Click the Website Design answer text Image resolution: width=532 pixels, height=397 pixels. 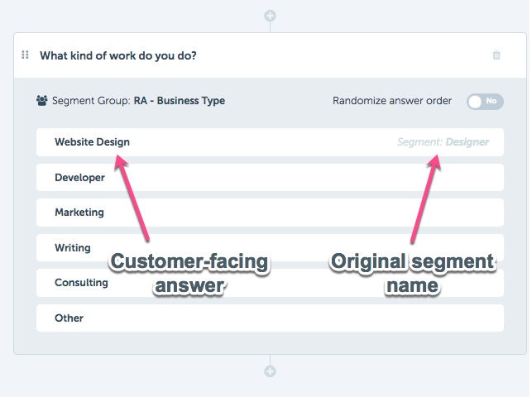93,142
